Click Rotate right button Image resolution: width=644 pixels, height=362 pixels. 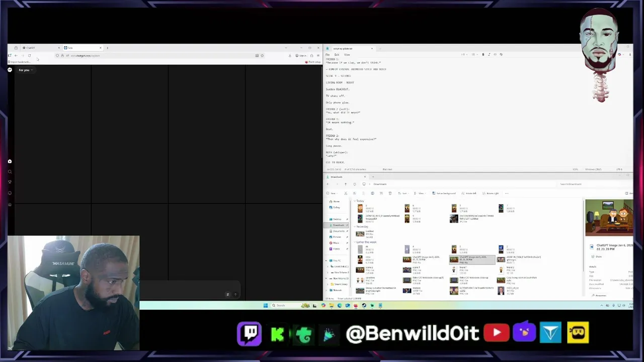tap(490, 194)
